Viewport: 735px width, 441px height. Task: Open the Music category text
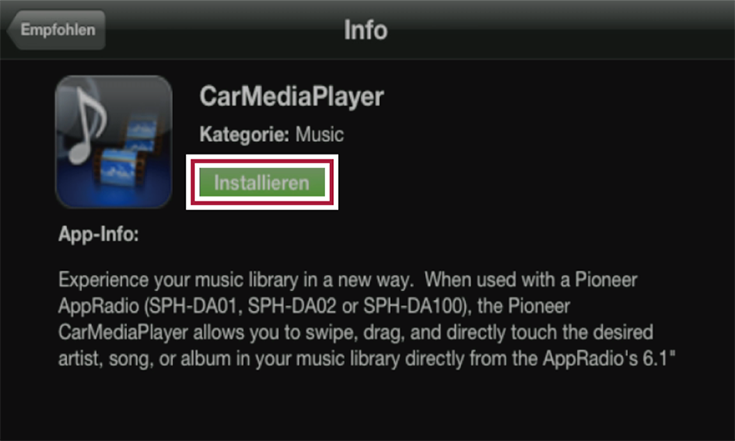tap(320, 135)
